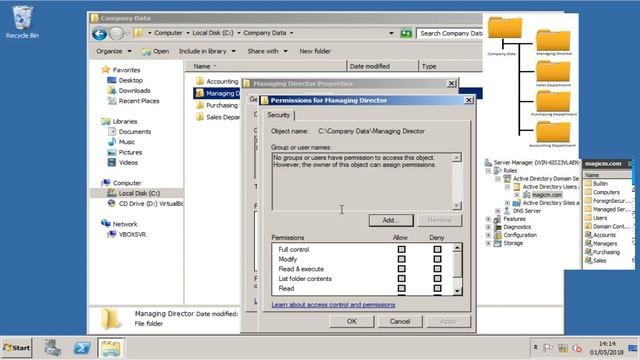Click the Explorer back arrow button

[99, 33]
